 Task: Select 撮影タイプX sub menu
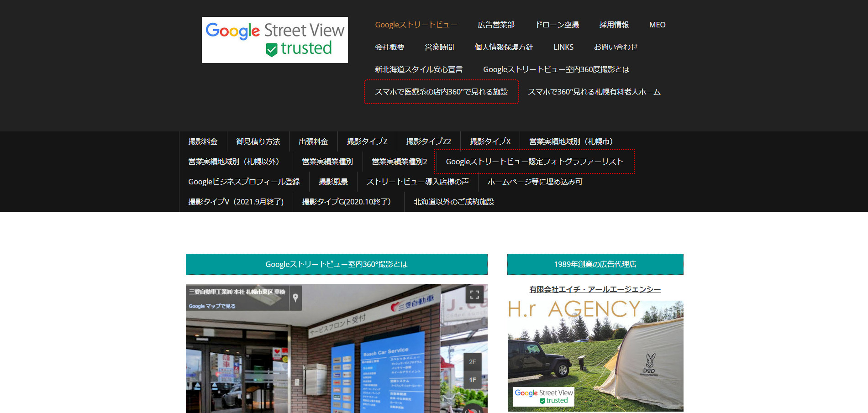(490, 141)
